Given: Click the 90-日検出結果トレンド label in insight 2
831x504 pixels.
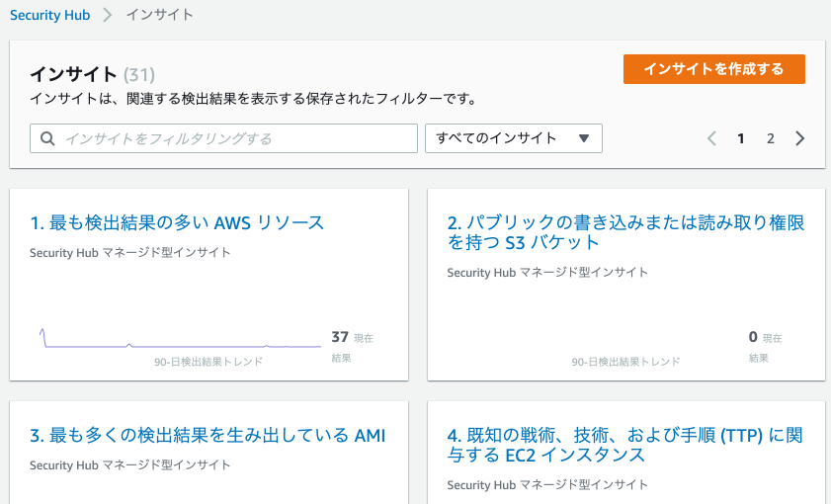Looking at the screenshot, I should 625,362.
